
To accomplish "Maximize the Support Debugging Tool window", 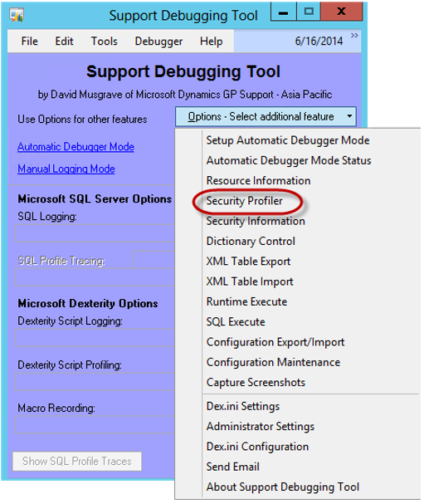I will pyautogui.click(x=309, y=12).
